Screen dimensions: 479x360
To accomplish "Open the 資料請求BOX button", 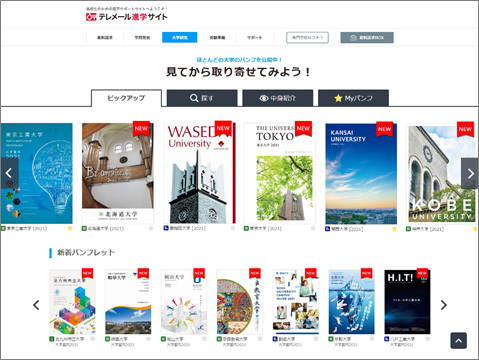I will tap(367, 38).
